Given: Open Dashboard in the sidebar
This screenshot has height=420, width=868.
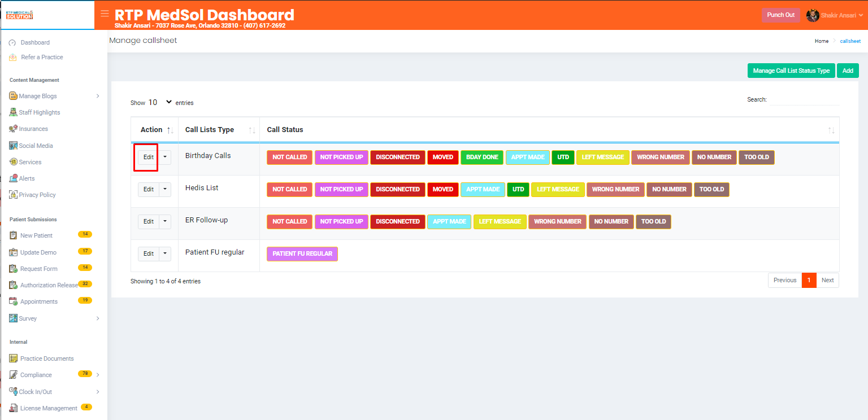Looking at the screenshot, I should click(35, 43).
